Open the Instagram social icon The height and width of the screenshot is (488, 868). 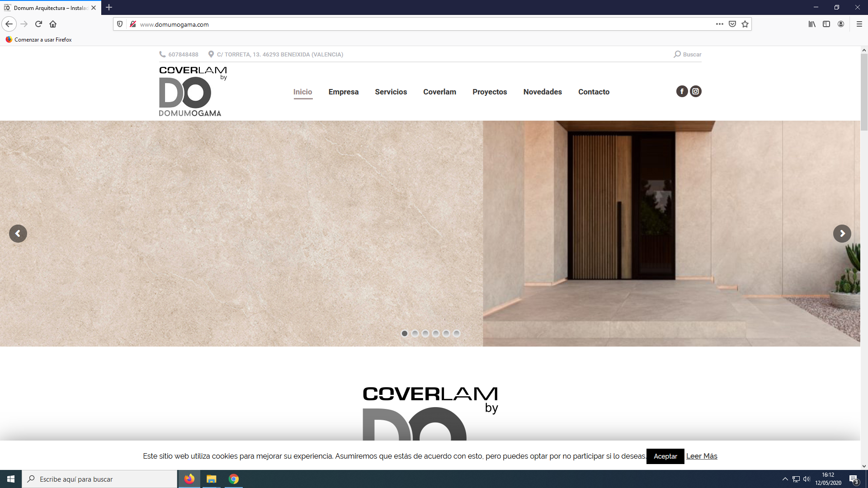(x=696, y=91)
